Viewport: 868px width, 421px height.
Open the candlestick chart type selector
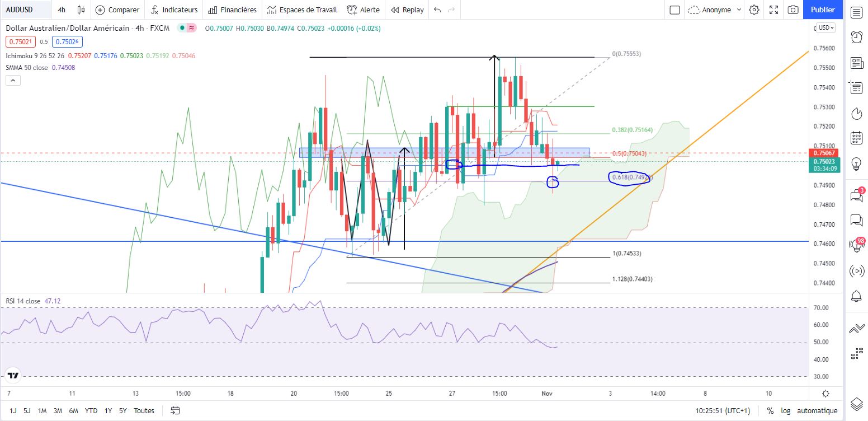click(82, 10)
